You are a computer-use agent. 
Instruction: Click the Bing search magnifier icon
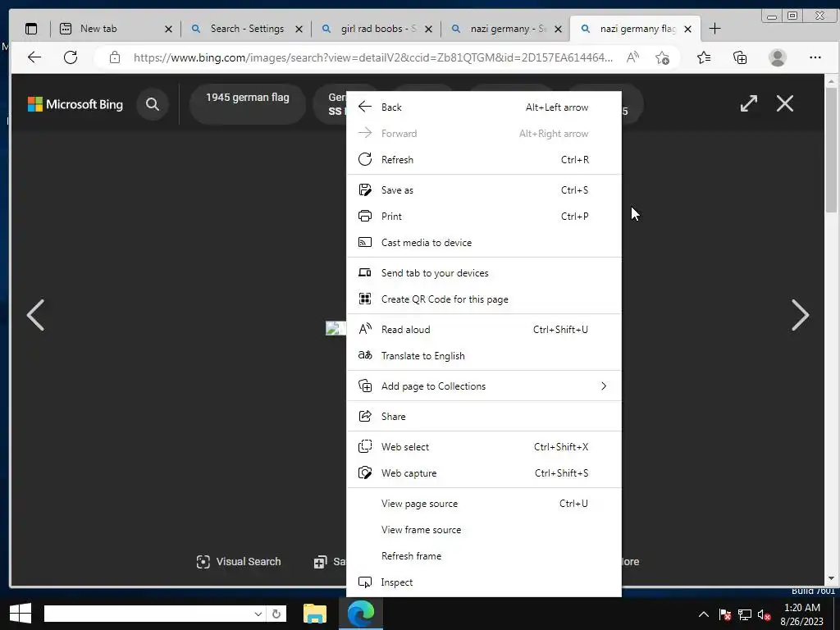(153, 104)
